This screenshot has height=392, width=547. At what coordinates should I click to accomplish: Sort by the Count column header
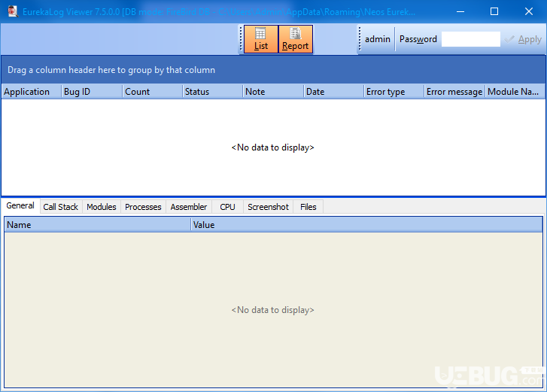pyautogui.click(x=153, y=92)
